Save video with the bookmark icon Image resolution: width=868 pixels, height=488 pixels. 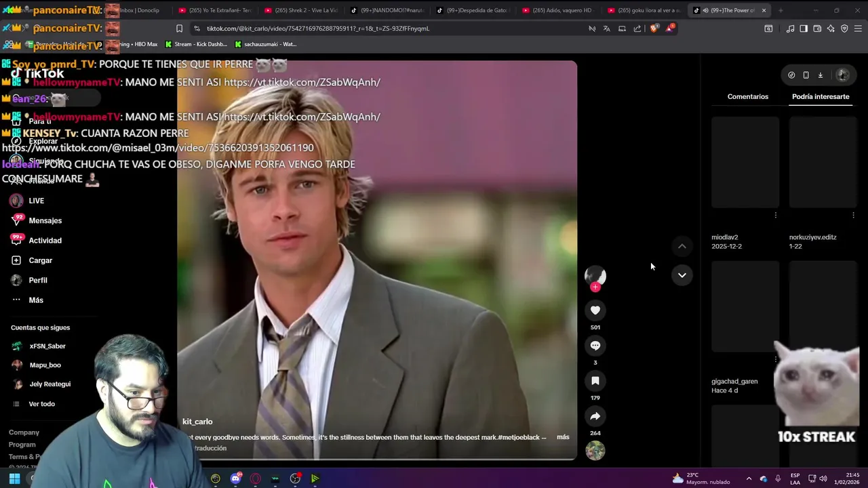pyautogui.click(x=595, y=381)
